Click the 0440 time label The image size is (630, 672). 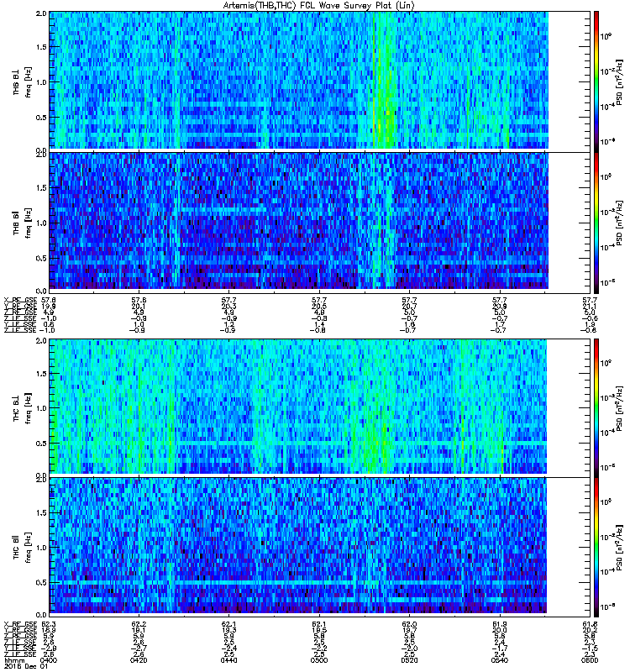tap(228, 660)
